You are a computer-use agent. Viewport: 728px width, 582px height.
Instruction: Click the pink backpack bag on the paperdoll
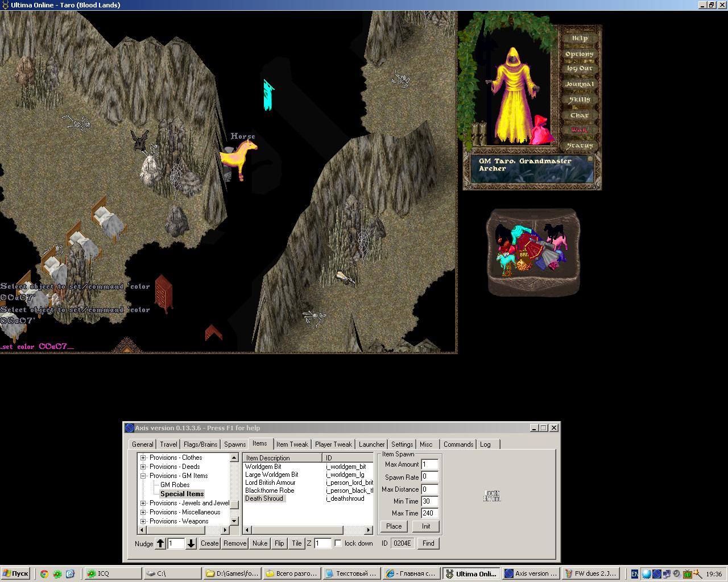[543, 130]
